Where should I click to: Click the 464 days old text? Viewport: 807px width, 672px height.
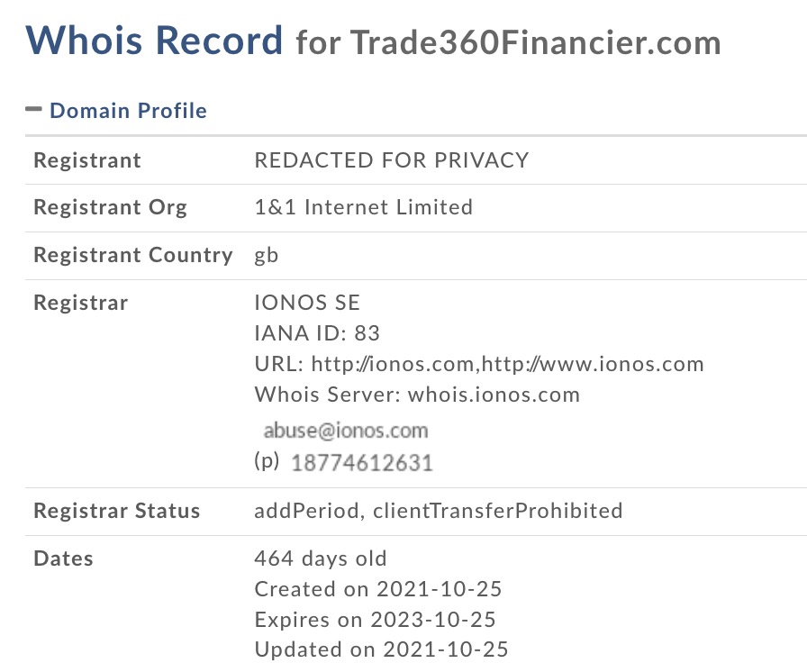point(320,558)
